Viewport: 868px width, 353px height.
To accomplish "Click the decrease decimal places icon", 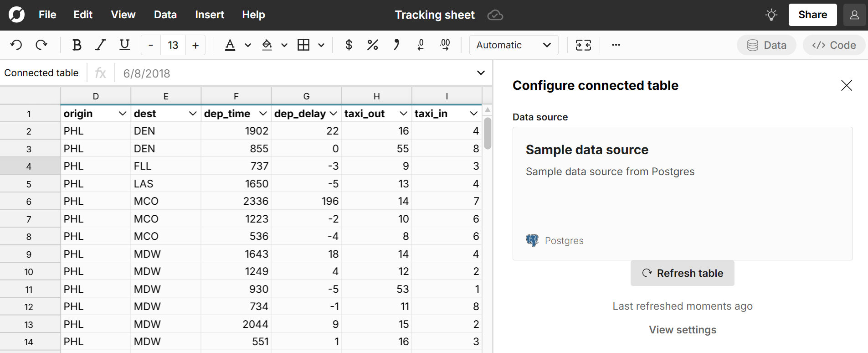I will 421,45.
